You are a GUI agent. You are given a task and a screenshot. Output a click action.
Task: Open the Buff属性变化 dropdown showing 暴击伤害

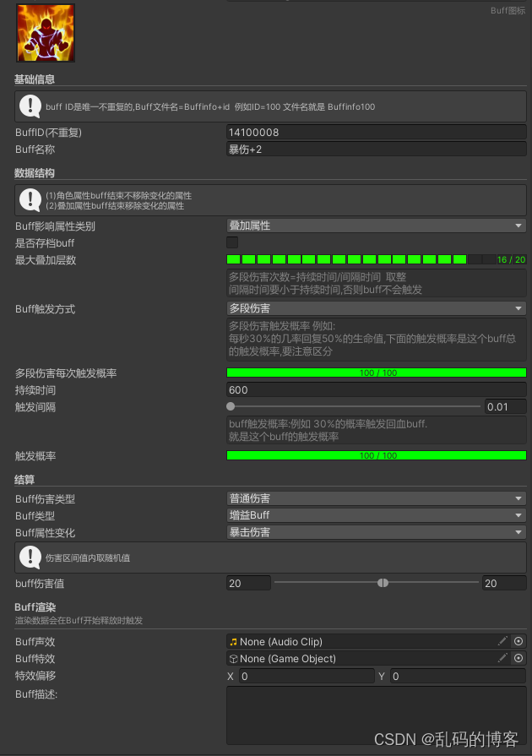click(377, 532)
